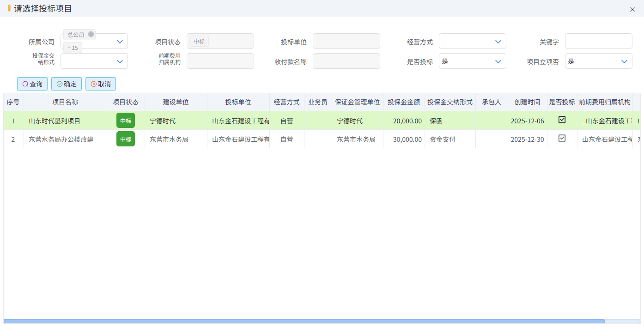The width and height of the screenshot is (644, 327).
Task: Open the 经营方式 dropdown
Action: click(498, 42)
